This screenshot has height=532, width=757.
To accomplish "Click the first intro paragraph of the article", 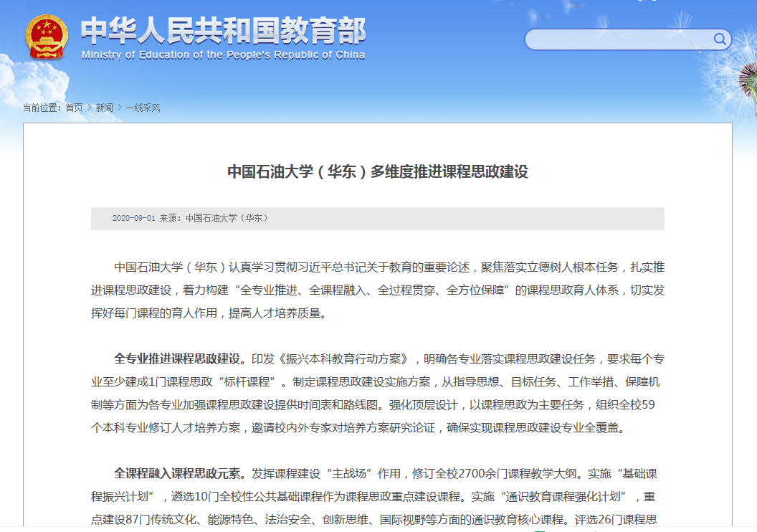I will tap(377, 290).
